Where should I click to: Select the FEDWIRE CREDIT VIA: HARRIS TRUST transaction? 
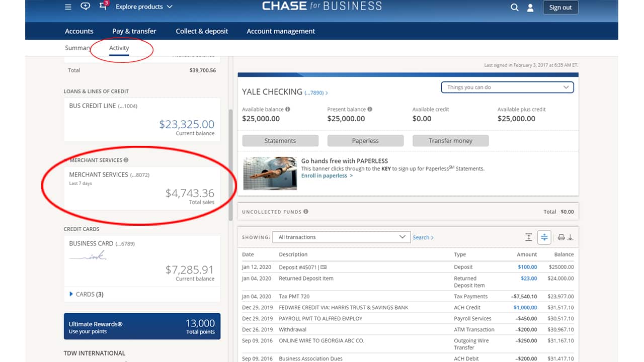click(408, 307)
